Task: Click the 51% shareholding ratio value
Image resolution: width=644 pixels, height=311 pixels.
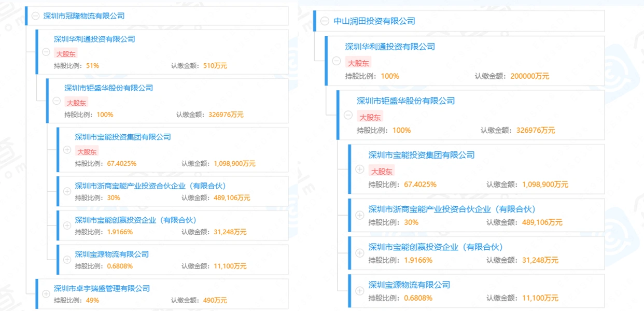Action: (x=94, y=65)
